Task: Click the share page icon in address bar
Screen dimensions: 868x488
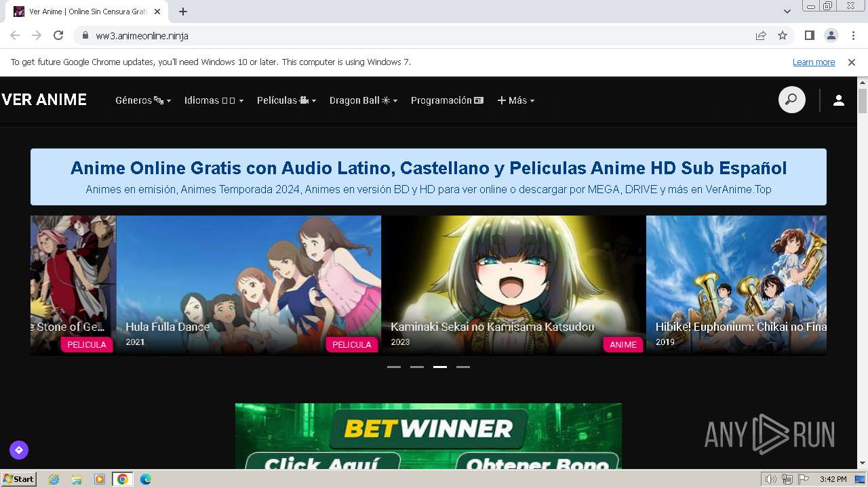Action: pyautogui.click(x=761, y=35)
